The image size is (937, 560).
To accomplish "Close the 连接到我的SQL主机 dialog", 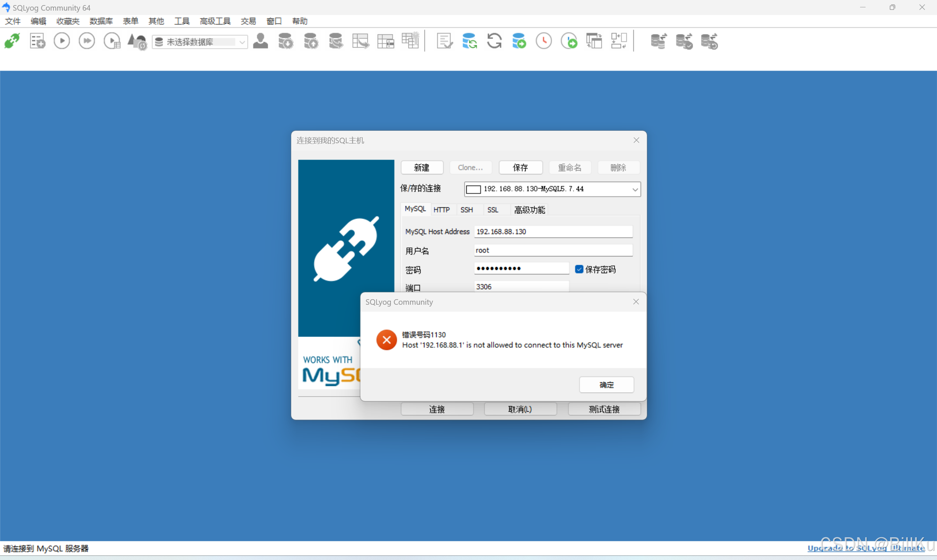I will [x=636, y=140].
